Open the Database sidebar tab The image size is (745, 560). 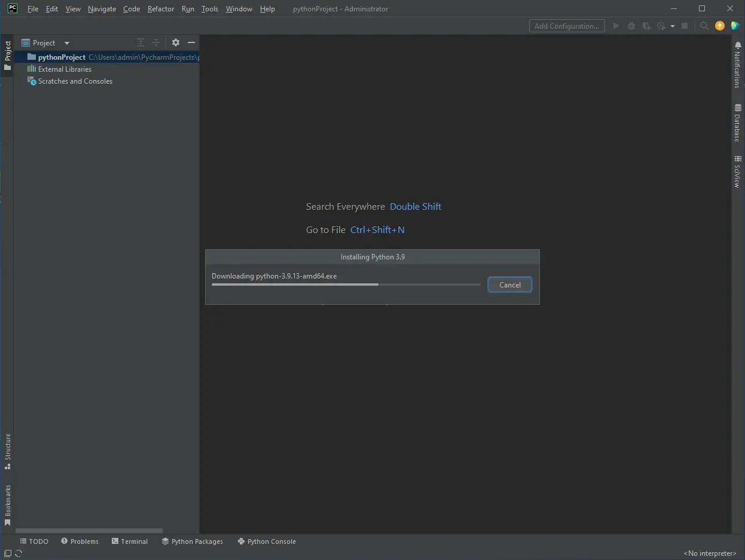click(737, 123)
